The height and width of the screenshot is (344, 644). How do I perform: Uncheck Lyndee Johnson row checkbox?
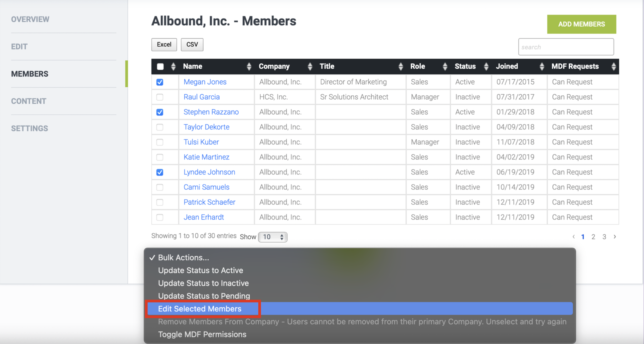click(x=160, y=172)
